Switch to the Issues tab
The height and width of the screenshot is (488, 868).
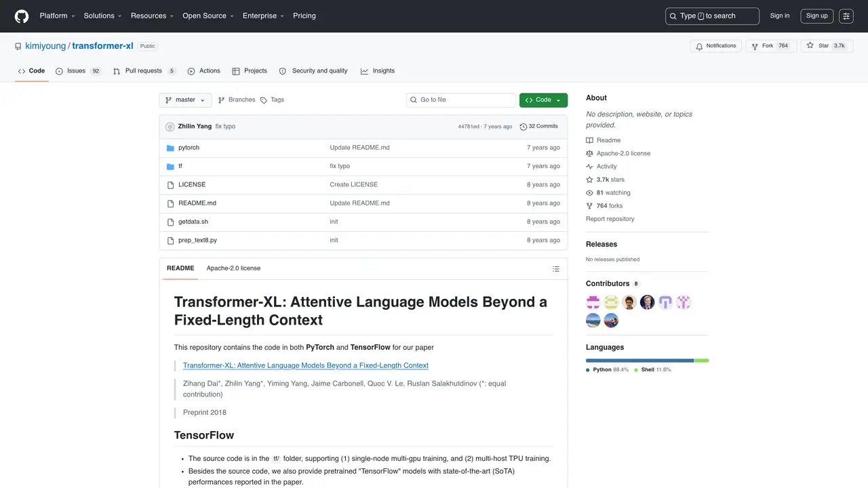click(x=78, y=71)
